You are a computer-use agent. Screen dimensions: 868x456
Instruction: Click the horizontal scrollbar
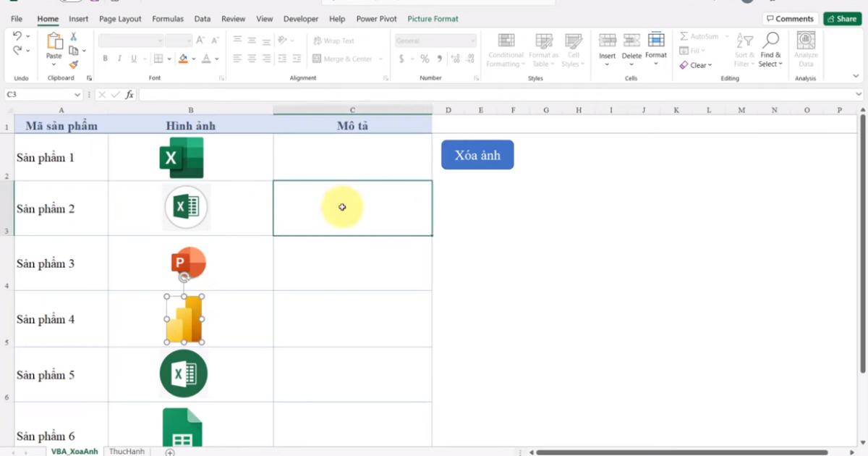(x=681, y=452)
